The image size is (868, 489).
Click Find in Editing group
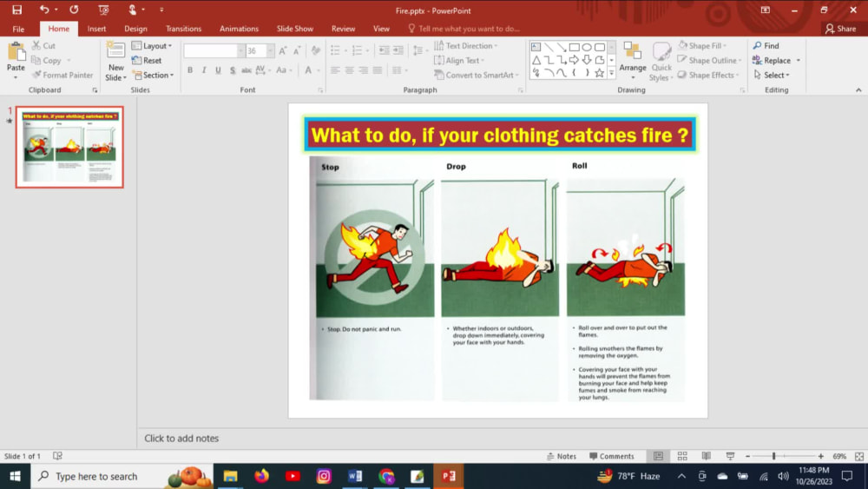[x=766, y=45]
